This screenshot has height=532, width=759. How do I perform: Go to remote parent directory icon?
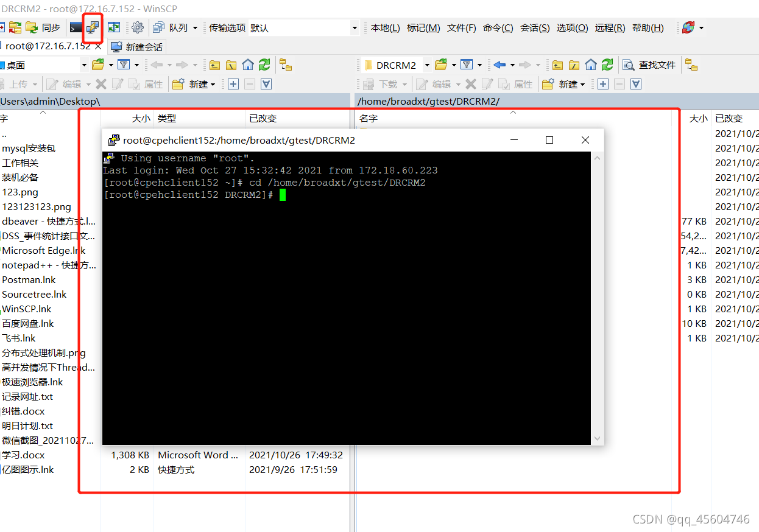tap(557, 65)
